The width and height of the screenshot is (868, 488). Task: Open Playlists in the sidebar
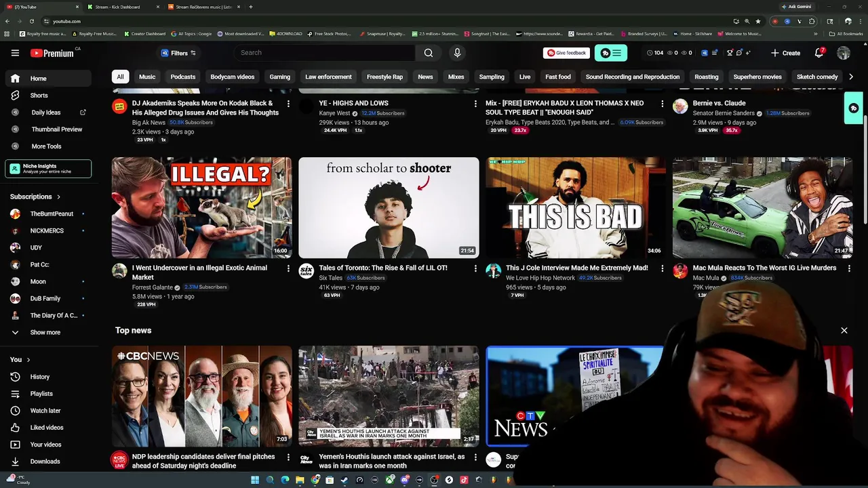point(41,394)
